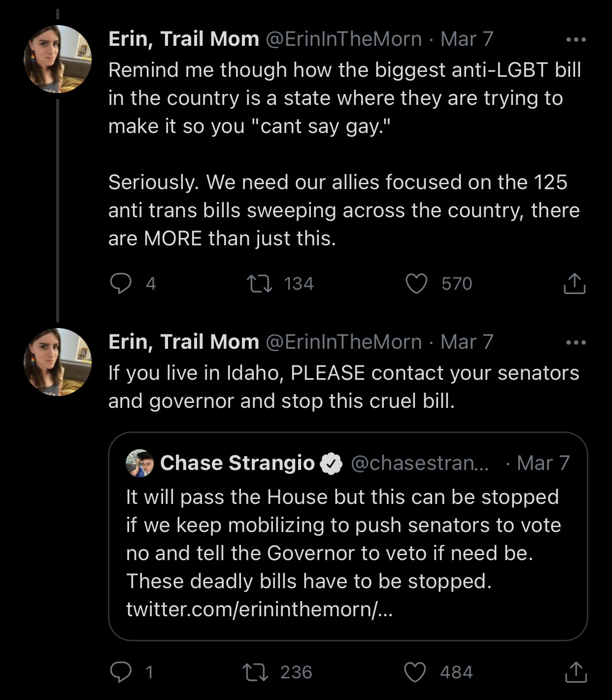
Task: Like the Idaho tweet with 484 likes
Action: pos(415,672)
